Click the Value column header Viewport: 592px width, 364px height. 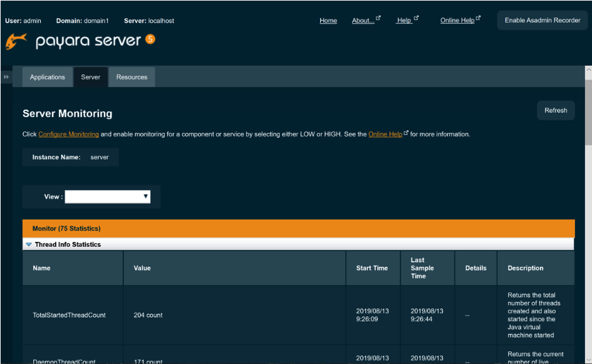tap(142, 268)
